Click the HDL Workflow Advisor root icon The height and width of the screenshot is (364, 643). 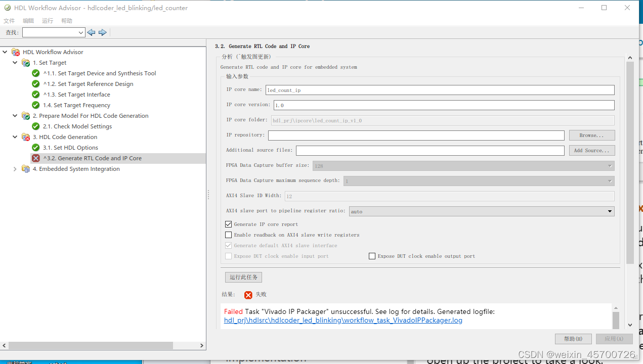[x=16, y=52]
